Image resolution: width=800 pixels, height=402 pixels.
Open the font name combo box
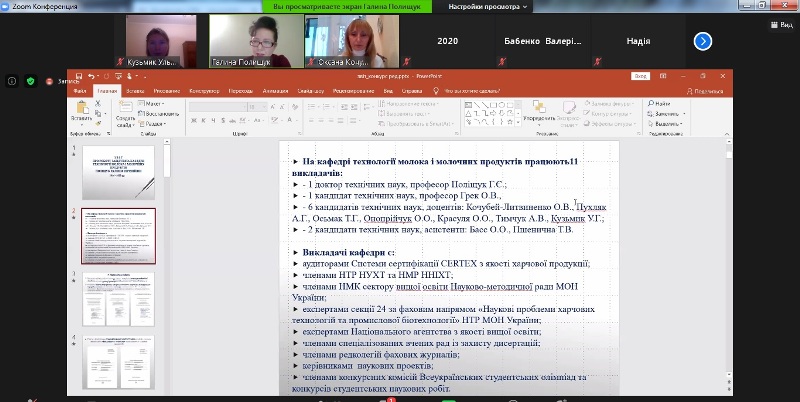point(217,107)
